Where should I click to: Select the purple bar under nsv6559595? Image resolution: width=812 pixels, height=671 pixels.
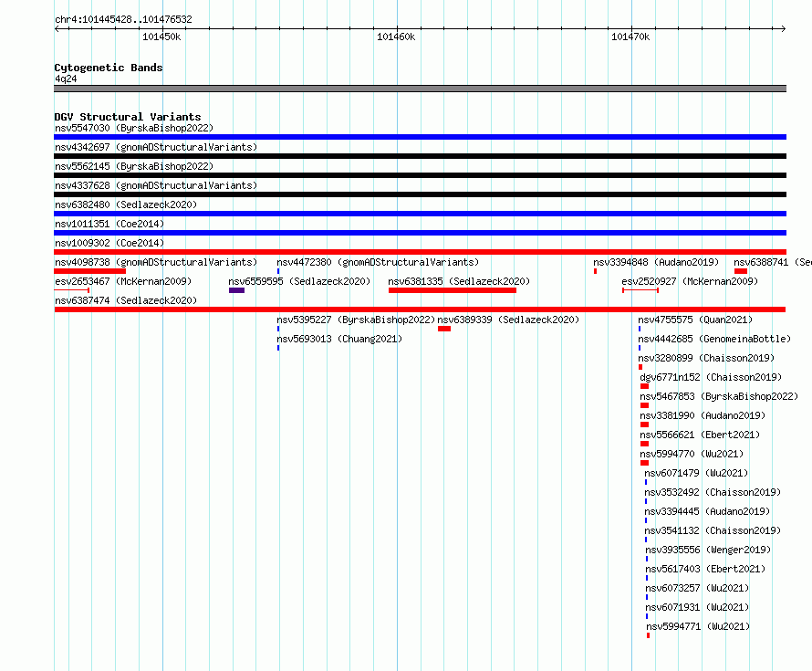[x=236, y=290]
